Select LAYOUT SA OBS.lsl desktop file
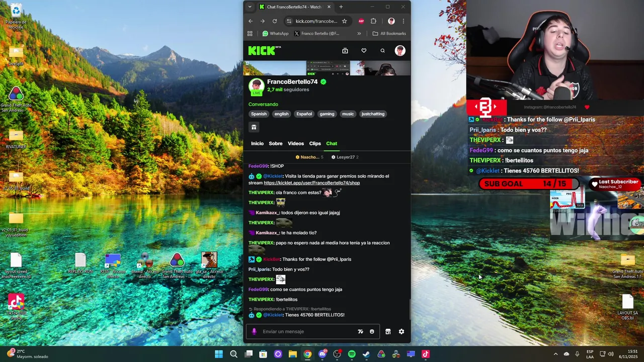The image size is (644, 362). point(627,307)
